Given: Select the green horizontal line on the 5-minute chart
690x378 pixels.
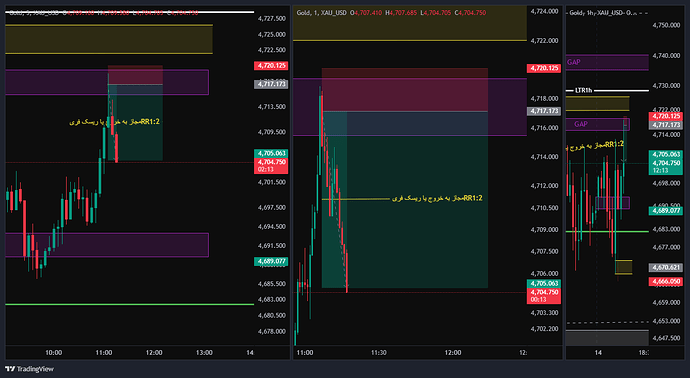Looking at the screenshot, I should click(129, 304).
